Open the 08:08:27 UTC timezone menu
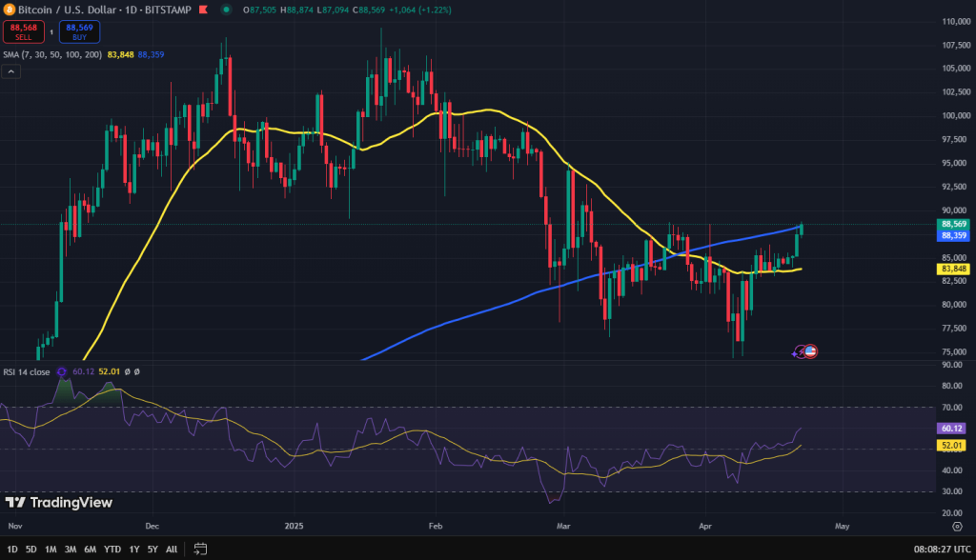 click(942, 549)
